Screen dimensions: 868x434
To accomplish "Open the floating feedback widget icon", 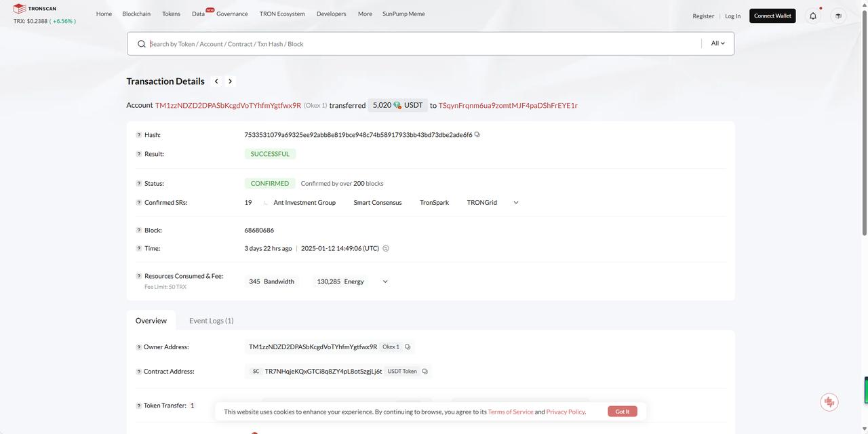I will click(829, 402).
